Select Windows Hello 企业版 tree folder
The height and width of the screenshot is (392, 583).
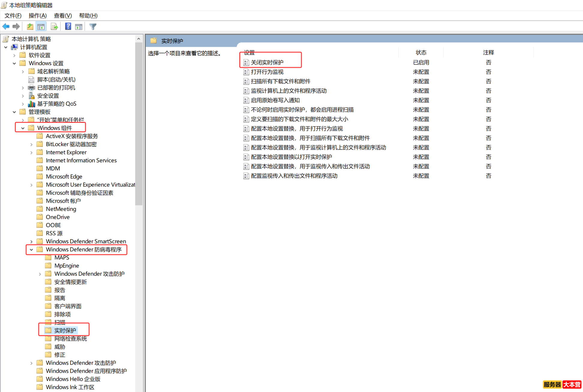coord(73,379)
